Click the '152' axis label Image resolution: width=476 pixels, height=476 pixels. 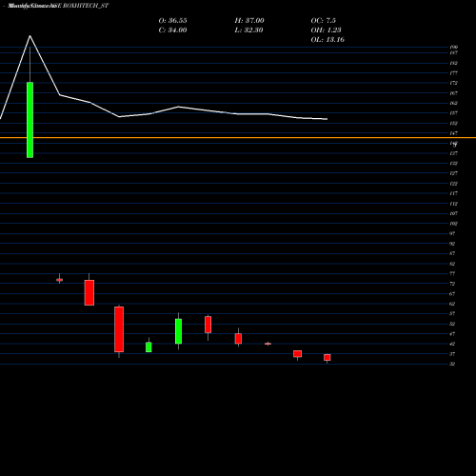click(x=453, y=123)
